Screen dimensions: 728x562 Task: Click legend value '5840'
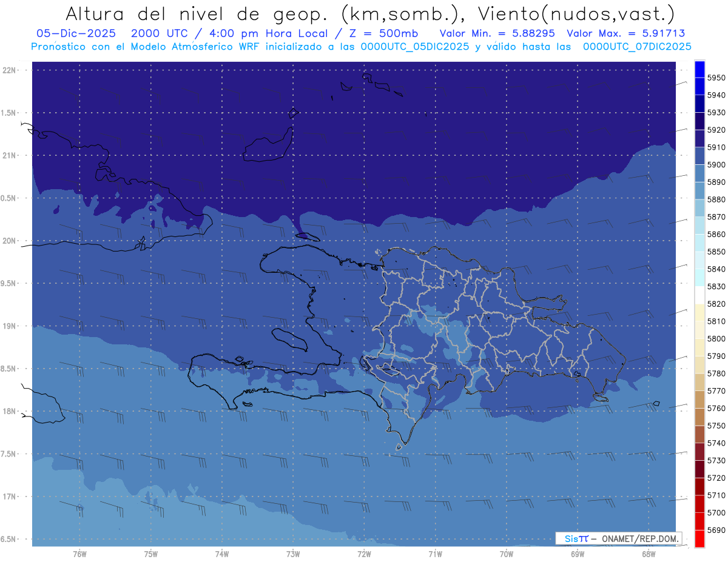pyautogui.click(x=716, y=269)
